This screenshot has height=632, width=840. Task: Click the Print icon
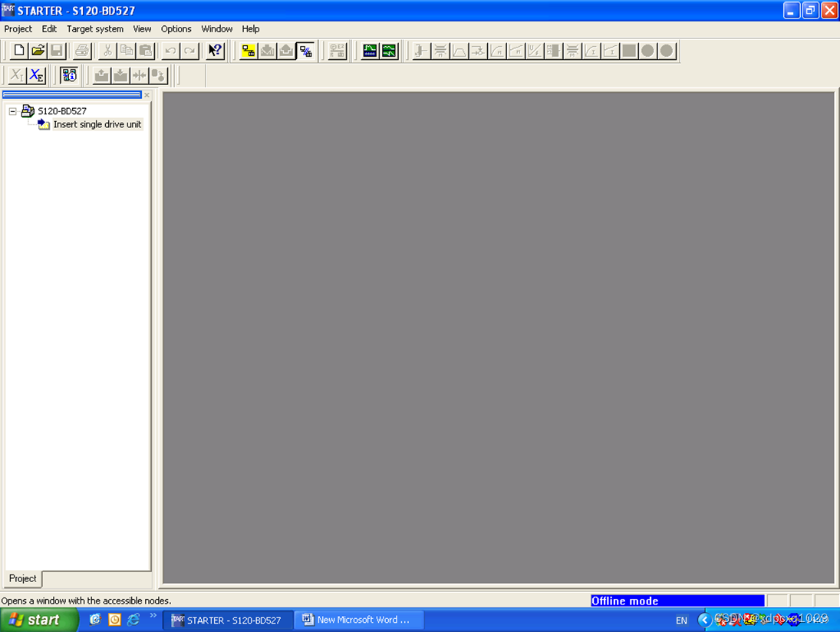pos(82,51)
